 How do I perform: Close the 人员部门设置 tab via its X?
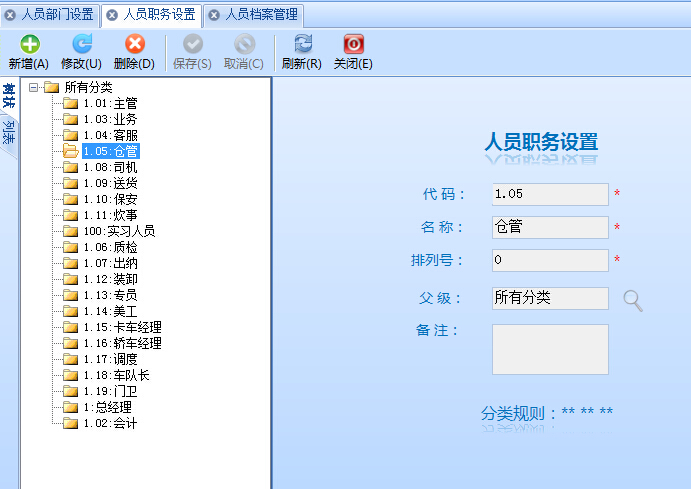tap(10, 15)
